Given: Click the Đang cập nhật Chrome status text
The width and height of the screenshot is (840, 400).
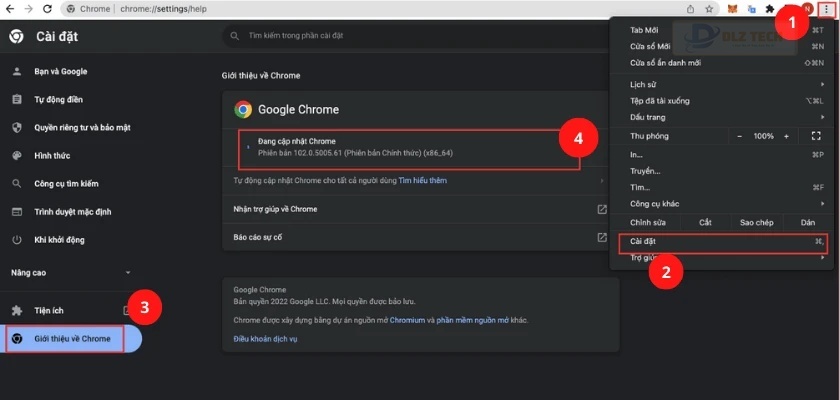Looking at the screenshot, I should coord(297,141).
